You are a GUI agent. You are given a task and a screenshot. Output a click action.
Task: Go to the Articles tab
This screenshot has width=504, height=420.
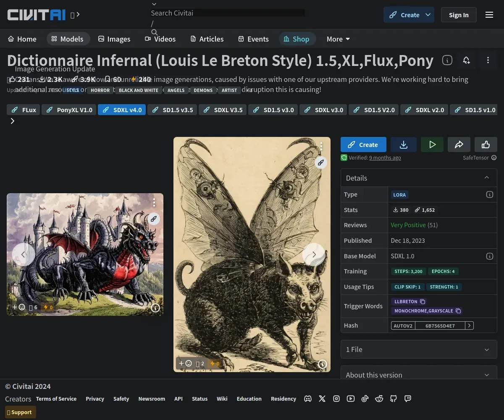207,39
